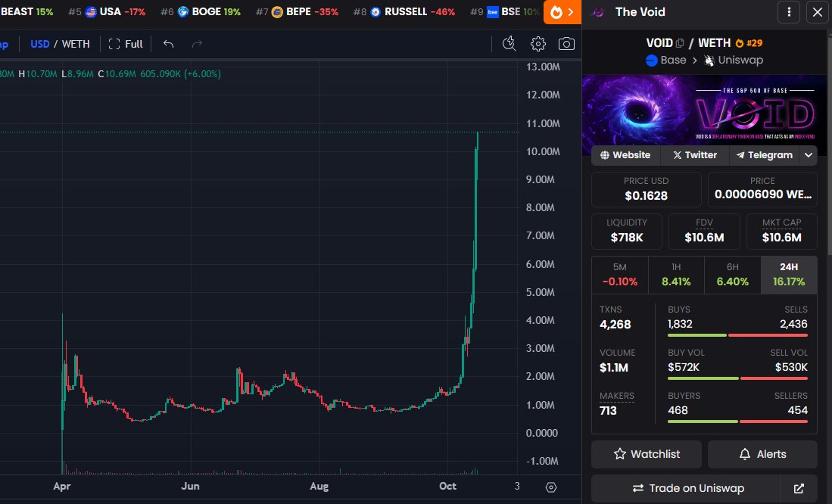Open chart time axis settings icon

[x=551, y=487]
